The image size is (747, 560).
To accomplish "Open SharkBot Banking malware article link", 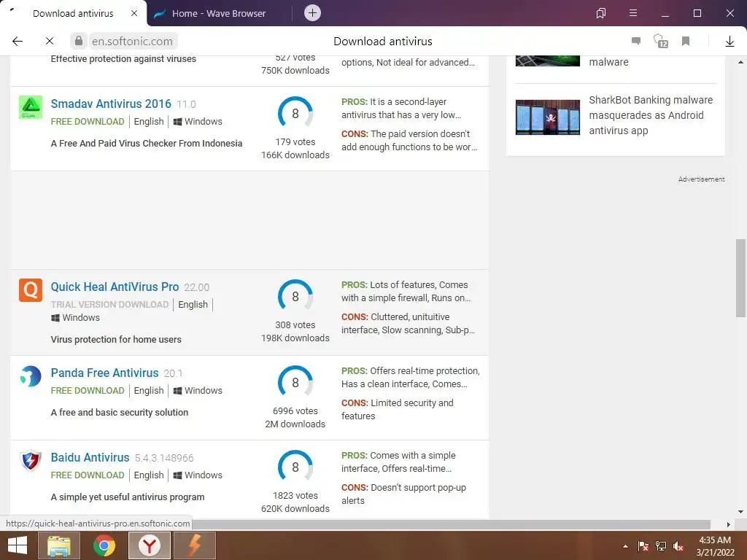I will [x=651, y=115].
